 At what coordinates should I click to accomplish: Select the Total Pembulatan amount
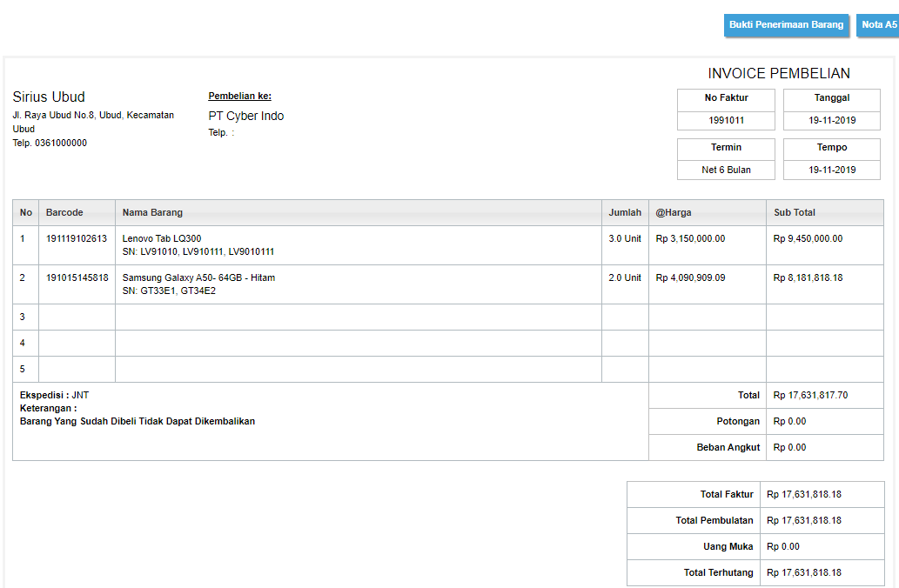tap(804, 520)
